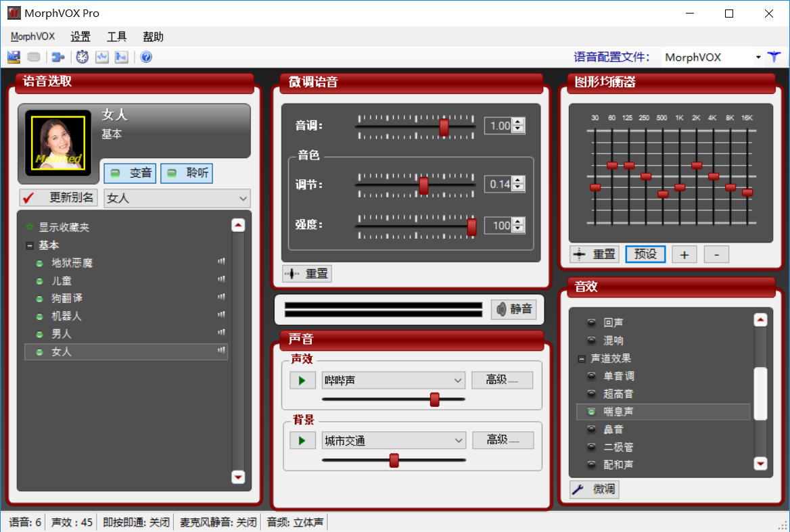Collapse the 基本 voice group
790x532 pixels.
tap(30, 245)
